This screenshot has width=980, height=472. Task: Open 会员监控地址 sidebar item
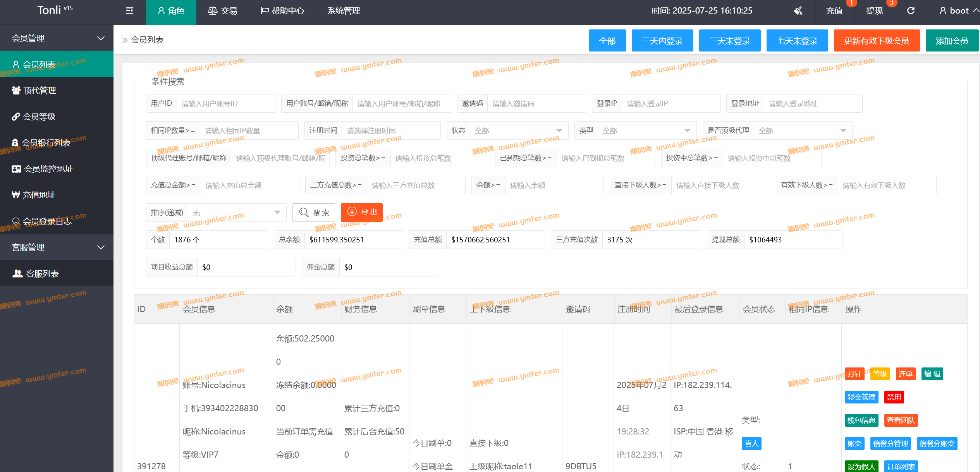(48, 169)
